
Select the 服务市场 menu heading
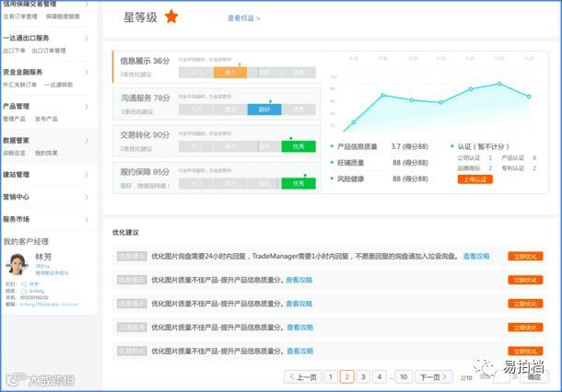click(x=17, y=219)
